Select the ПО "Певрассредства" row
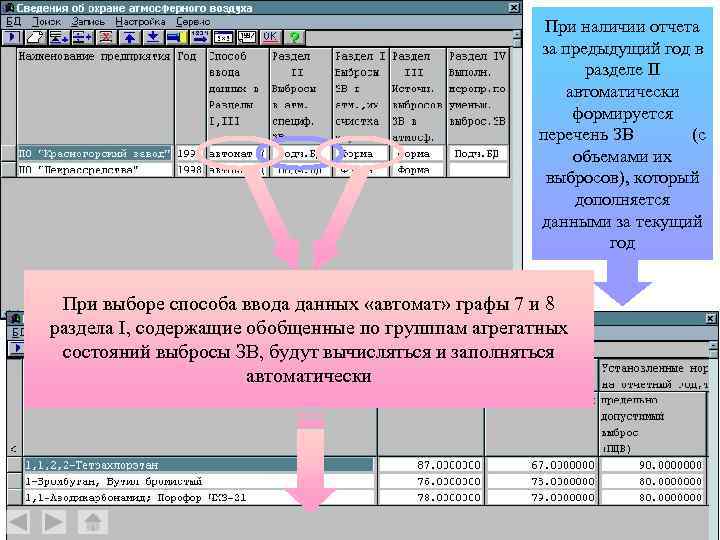This screenshot has height=540, width=720. [x=95, y=169]
